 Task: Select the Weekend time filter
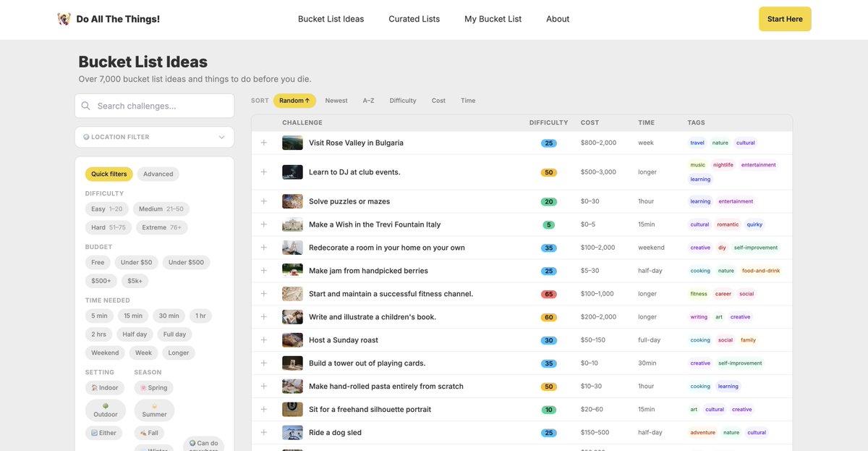tap(105, 353)
